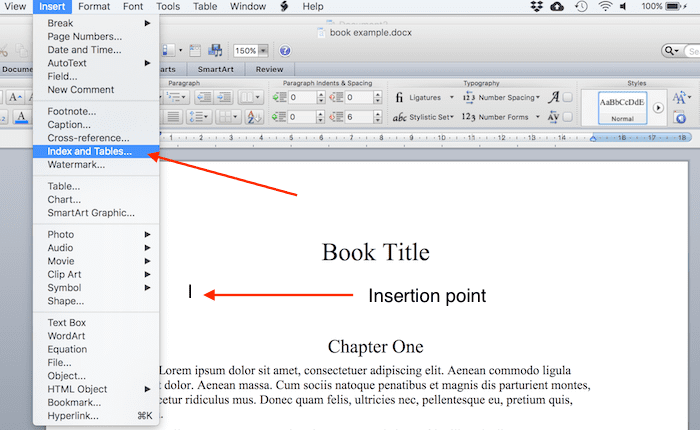
Task: Click the Time Machine icon in the menu bar
Action: click(581, 6)
